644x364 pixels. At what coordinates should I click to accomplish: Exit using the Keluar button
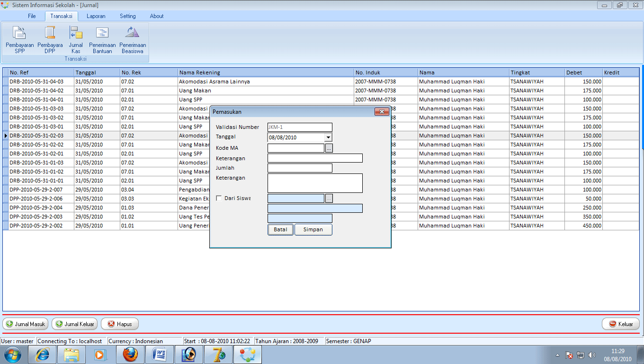point(621,324)
